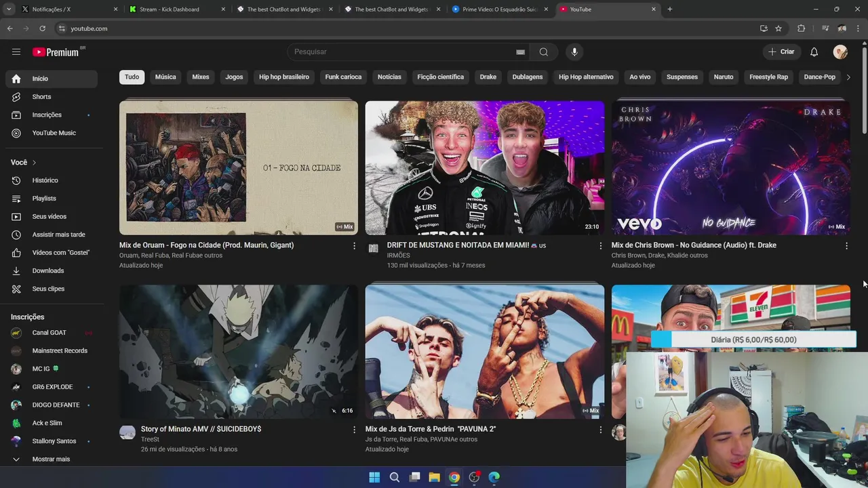Open Mainstreet Records channel
This screenshot has width=868, height=488.
point(52,351)
